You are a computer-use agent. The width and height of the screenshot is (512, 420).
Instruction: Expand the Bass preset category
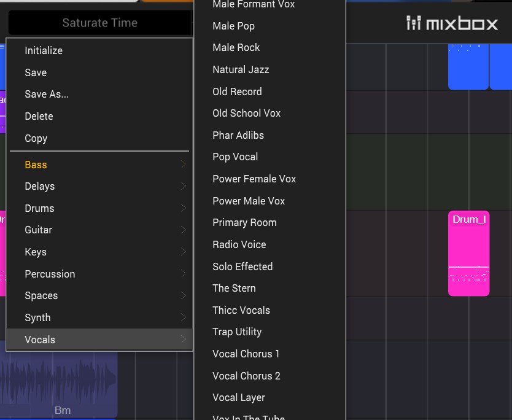[x=36, y=165]
